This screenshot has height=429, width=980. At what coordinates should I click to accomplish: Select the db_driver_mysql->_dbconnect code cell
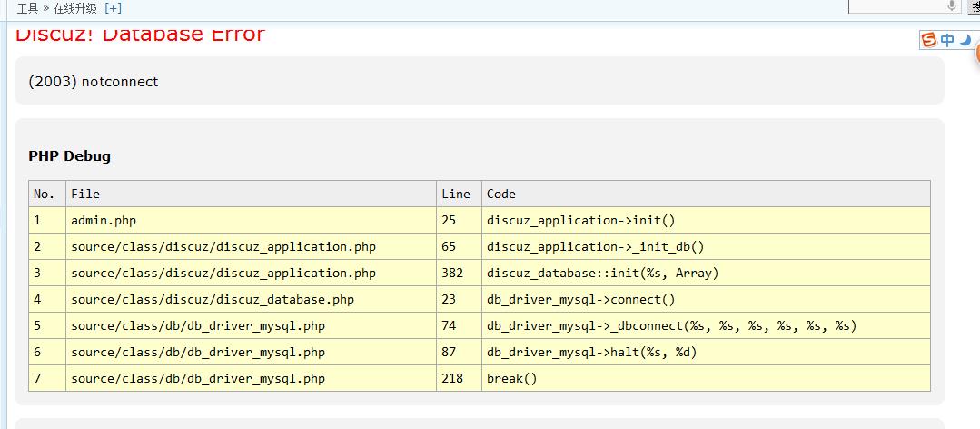706,325
